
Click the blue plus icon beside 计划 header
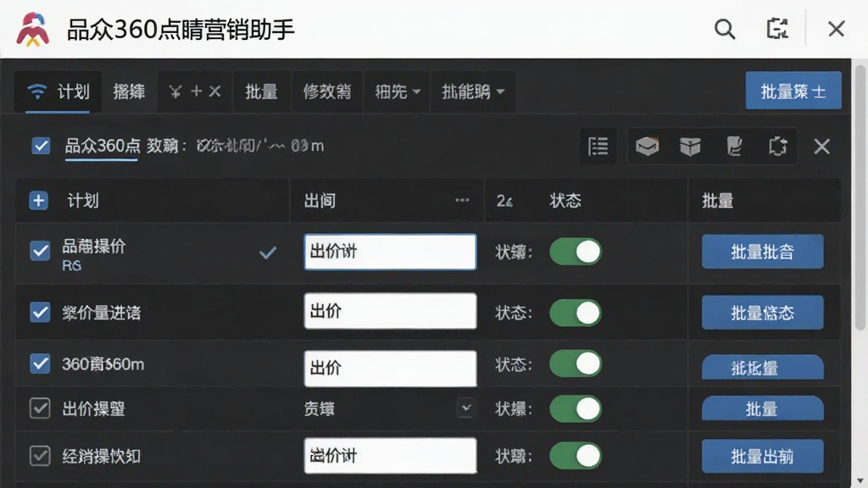click(x=39, y=200)
